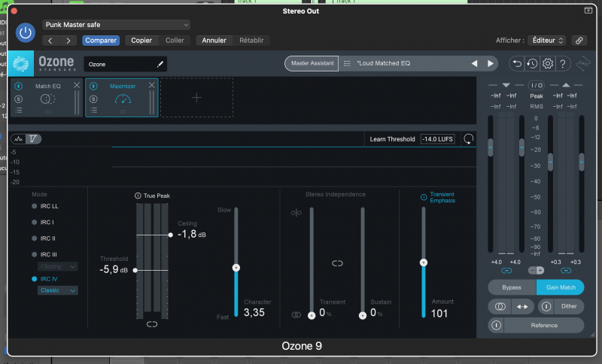Open the Ozone settings gear
Viewport: 602px width, 364px height.
pos(548,64)
